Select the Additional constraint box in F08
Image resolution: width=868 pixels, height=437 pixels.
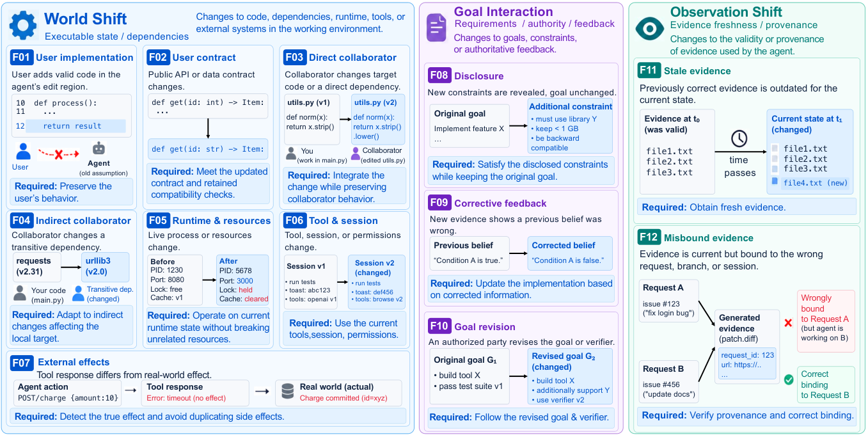pyautogui.click(x=571, y=126)
